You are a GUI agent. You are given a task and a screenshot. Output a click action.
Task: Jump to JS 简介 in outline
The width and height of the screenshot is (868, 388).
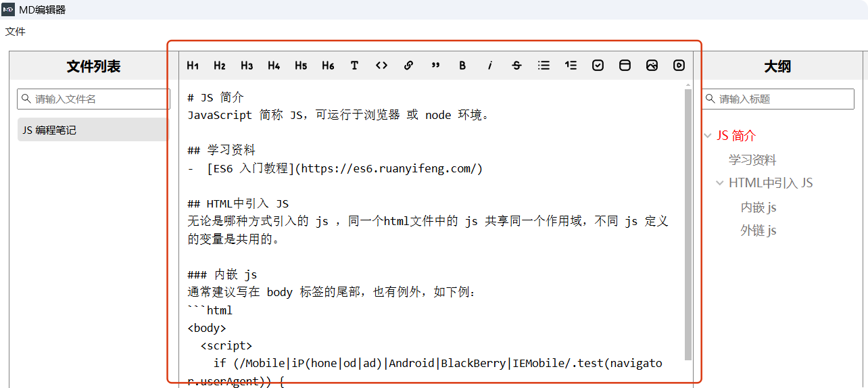pos(736,136)
